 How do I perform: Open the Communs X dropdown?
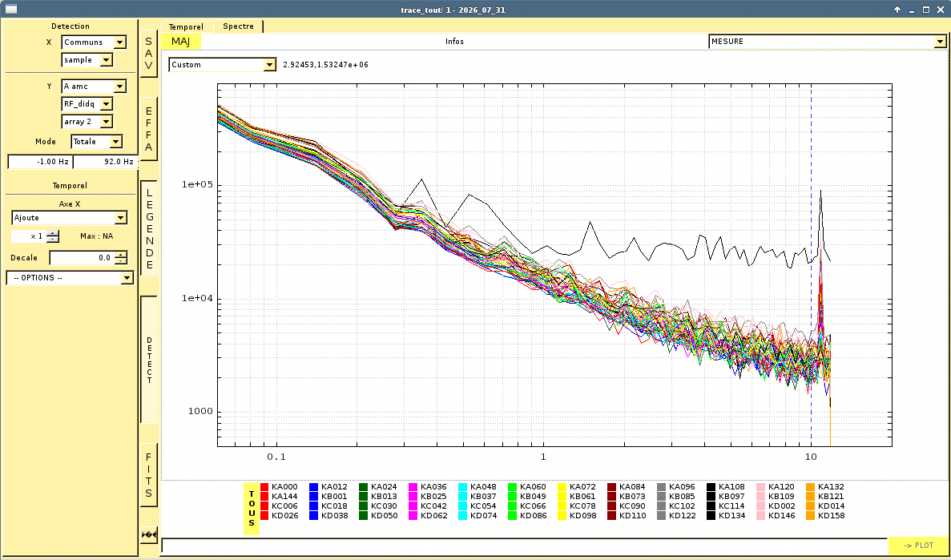click(94, 42)
